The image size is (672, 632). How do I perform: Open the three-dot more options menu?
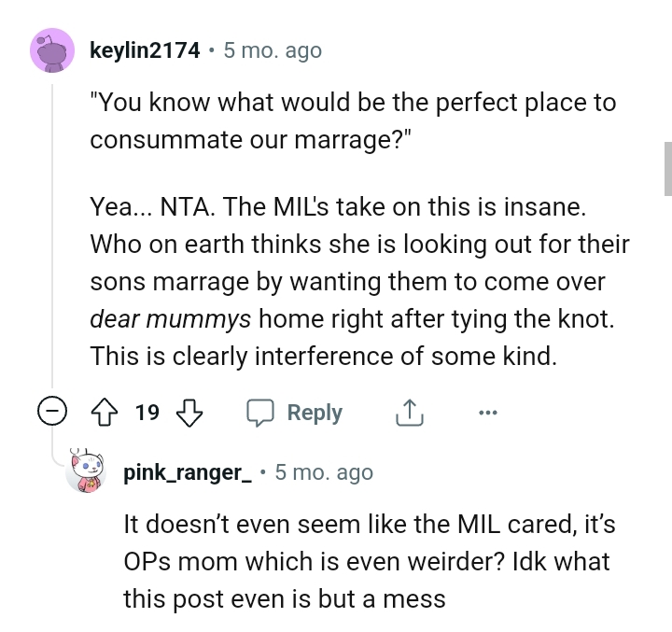pos(489,413)
